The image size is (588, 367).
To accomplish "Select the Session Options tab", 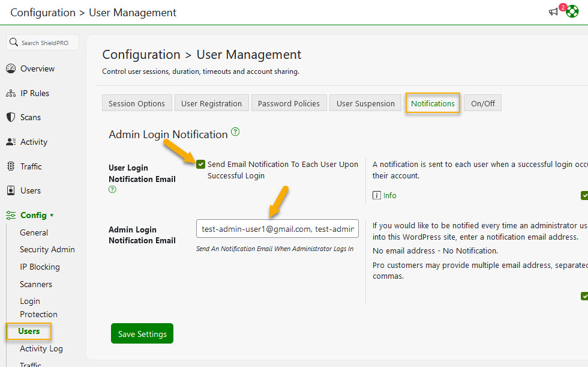I will pyautogui.click(x=137, y=103).
